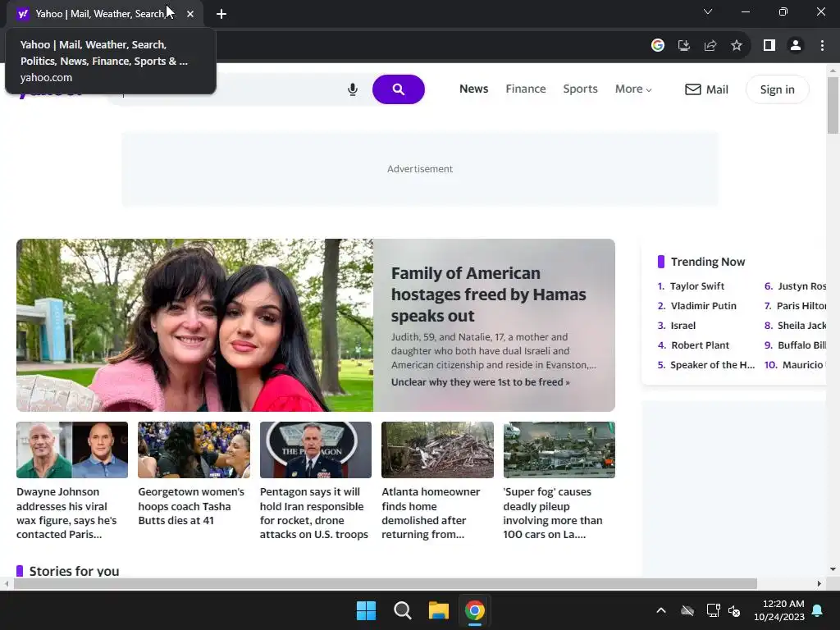Open the Windows Start menu
Viewport: 840px width, 630px height.
(367, 610)
